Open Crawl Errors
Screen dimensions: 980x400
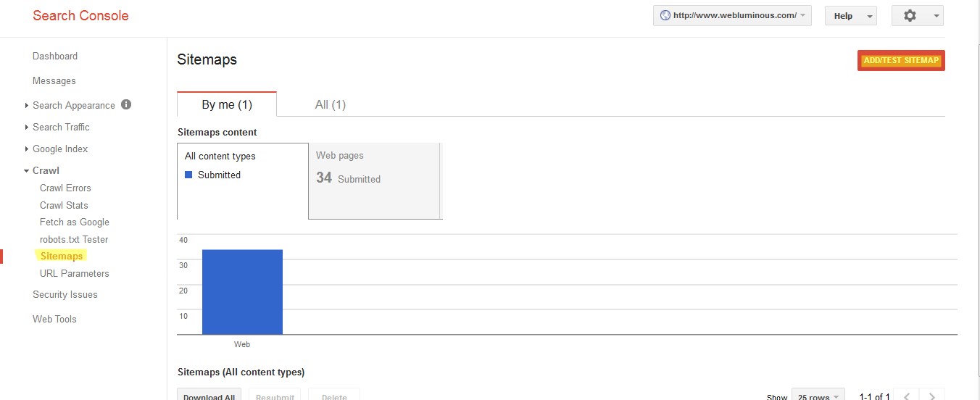(x=65, y=188)
